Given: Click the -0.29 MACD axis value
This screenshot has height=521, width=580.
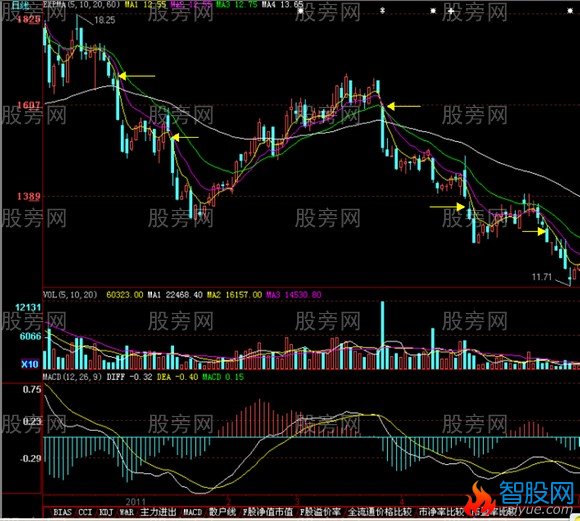Looking at the screenshot, I should [30, 459].
